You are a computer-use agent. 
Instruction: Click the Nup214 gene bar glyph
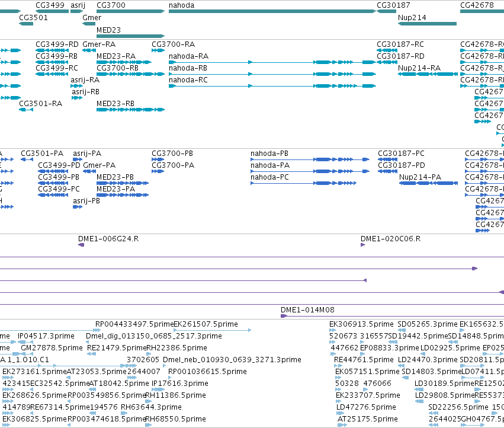click(427, 24)
